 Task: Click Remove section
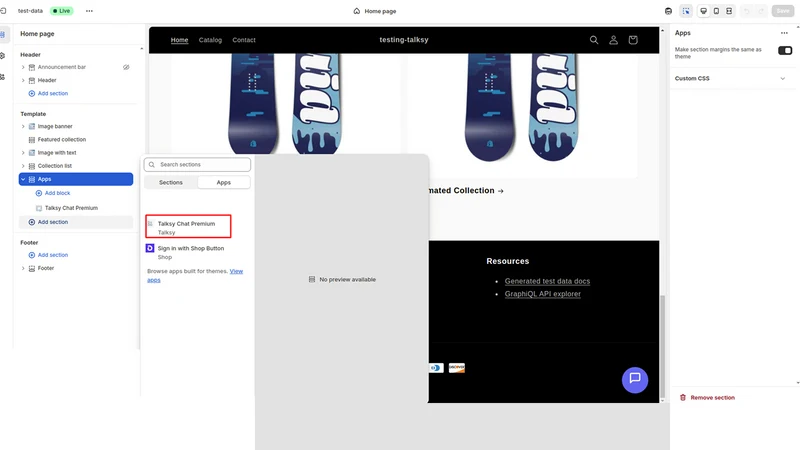(708, 397)
